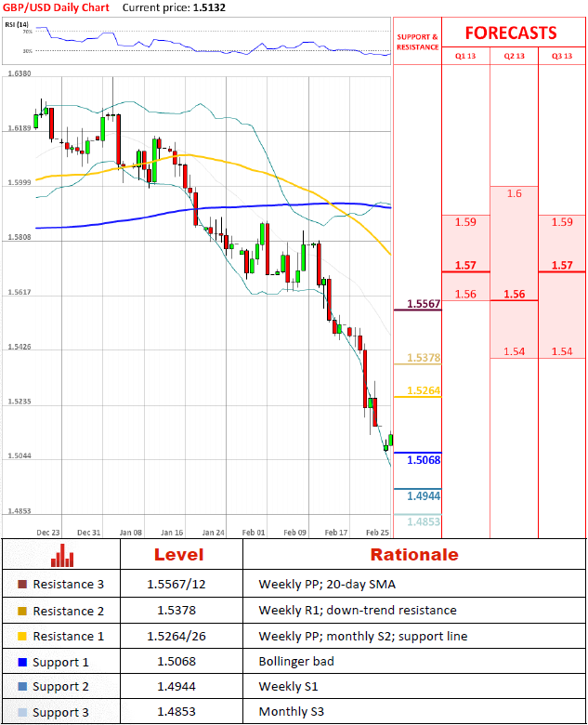Select the GBP/USD Daily Chart title
The height and width of the screenshot is (725, 588).
56,7
